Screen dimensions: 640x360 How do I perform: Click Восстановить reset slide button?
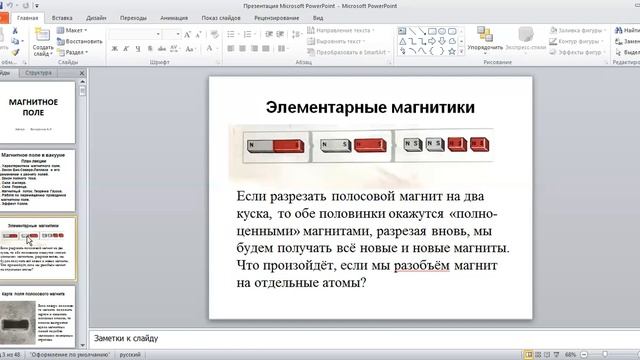(x=80, y=41)
